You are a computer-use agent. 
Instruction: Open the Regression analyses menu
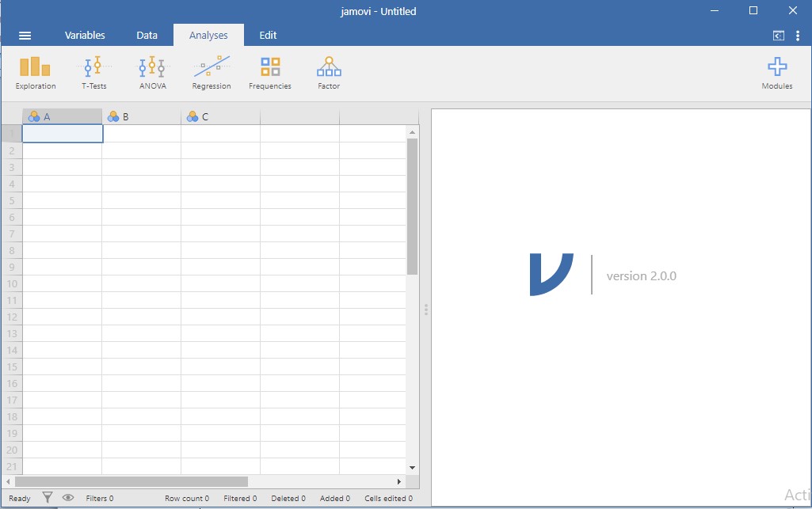(x=212, y=73)
